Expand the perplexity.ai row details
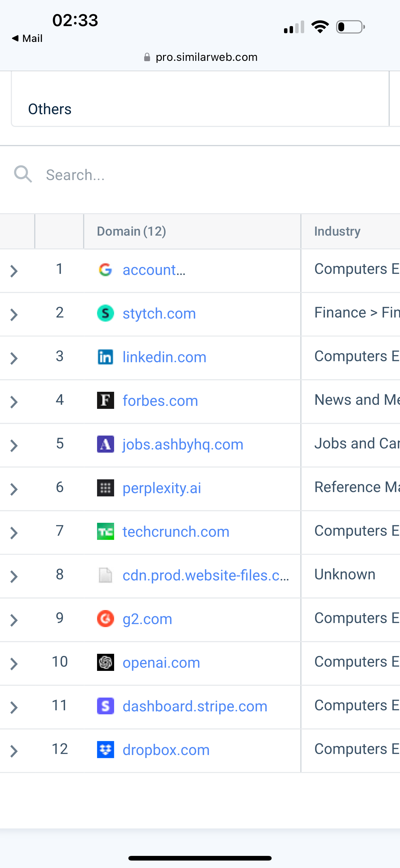The width and height of the screenshot is (400, 868). click(x=14, y=489)
